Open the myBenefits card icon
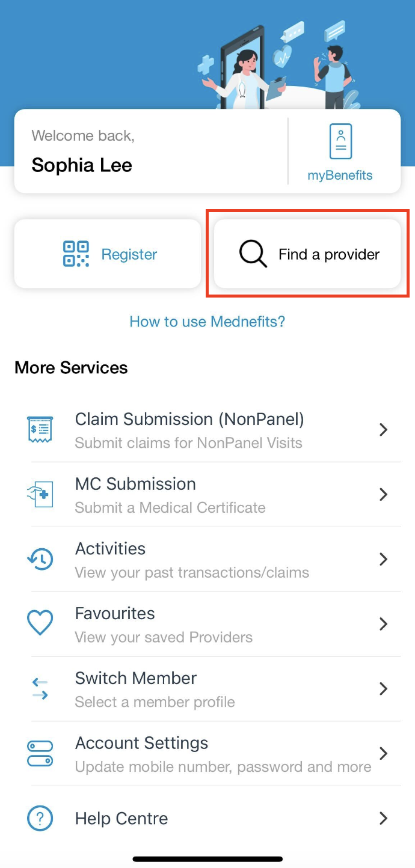Viewport: 415px width, 868px height. [x=340, y=142]
